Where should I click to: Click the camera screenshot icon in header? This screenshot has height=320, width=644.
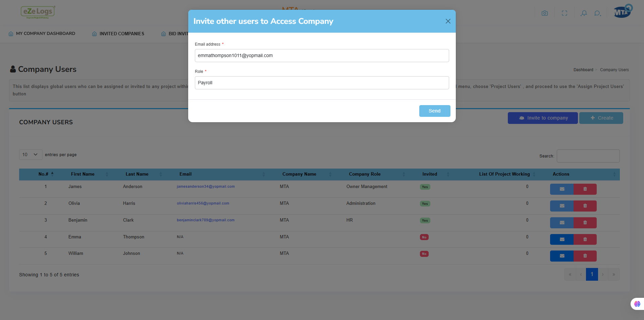point(545,13)
